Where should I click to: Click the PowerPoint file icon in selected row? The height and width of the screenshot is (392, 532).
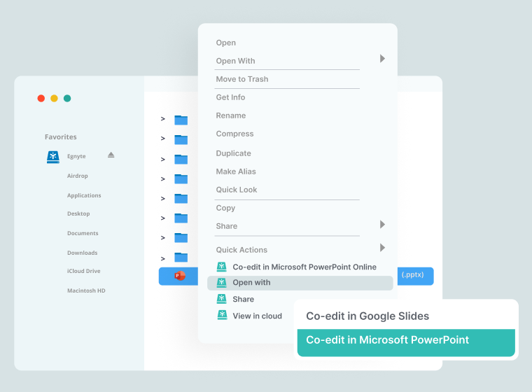pos(180,276)
